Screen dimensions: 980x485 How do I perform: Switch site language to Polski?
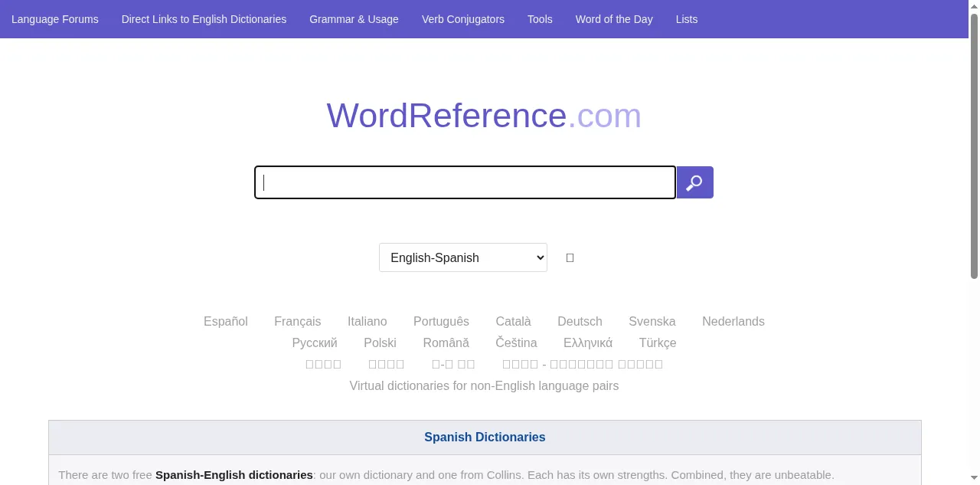[x=380, y=342]
